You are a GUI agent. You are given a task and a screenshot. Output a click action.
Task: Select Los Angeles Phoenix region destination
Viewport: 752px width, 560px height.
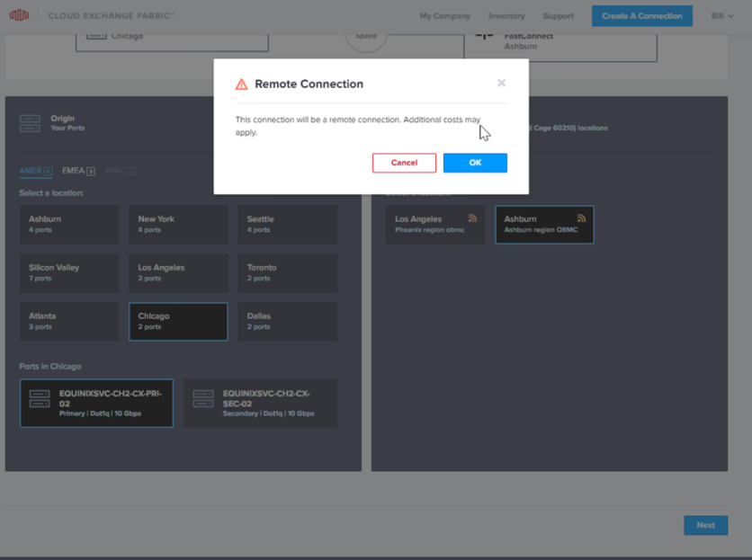[435, 225]
